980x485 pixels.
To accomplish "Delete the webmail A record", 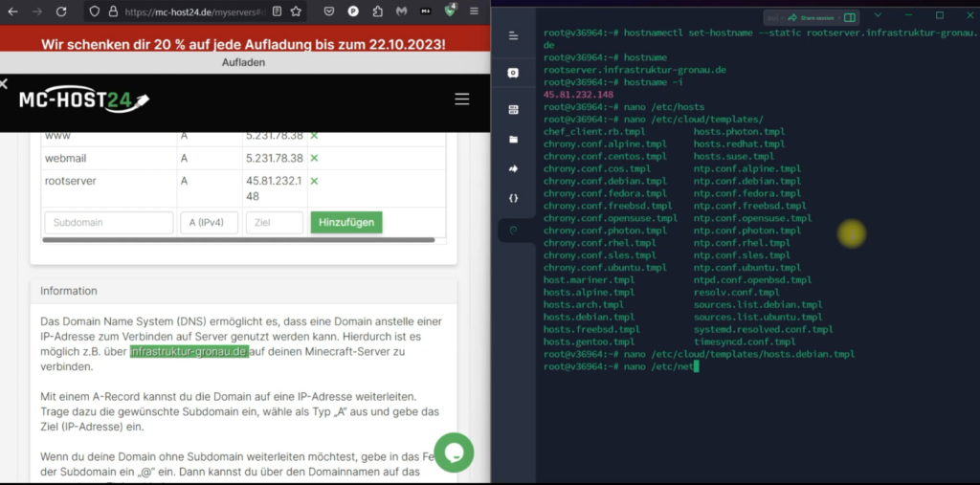I will [x=314, y=158].
